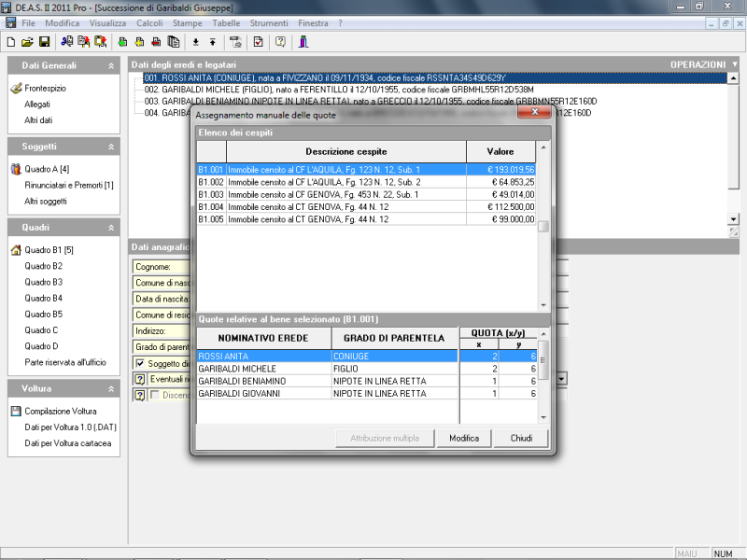Open the Strumenti menu
Screen dimensions: 747x560
tap(269, 22)
